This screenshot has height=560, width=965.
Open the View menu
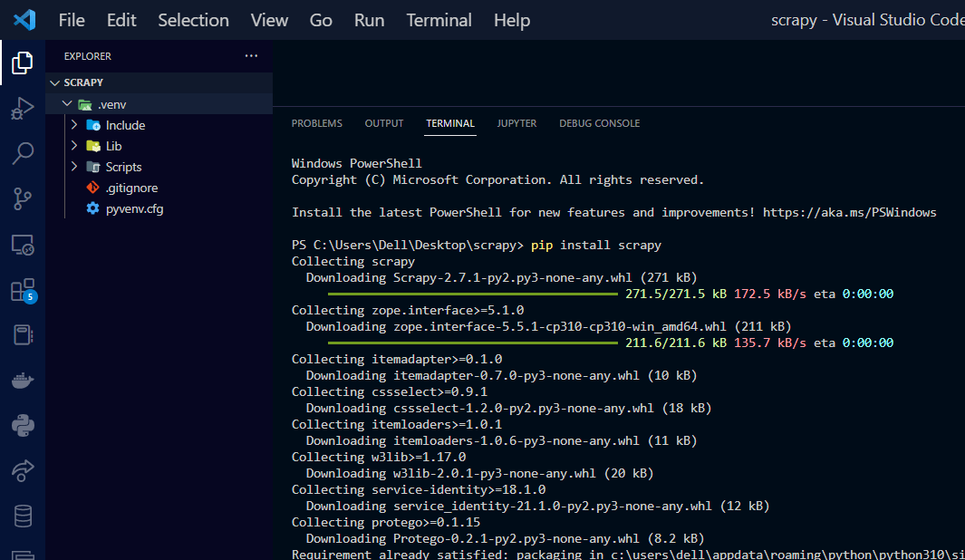269,20
